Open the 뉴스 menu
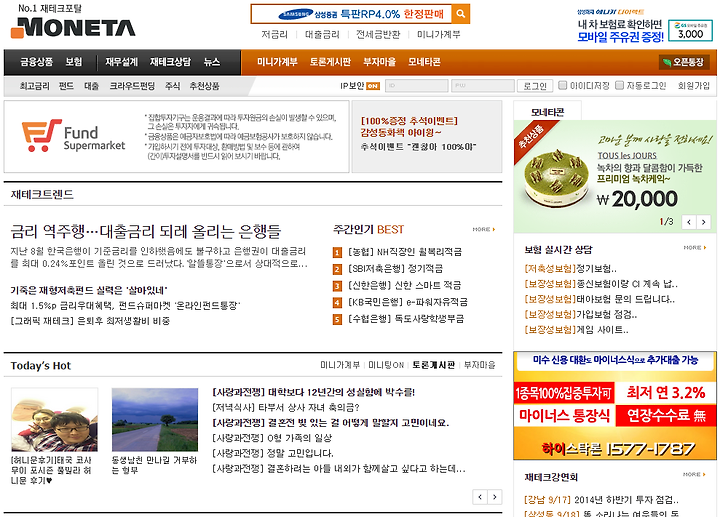 (x=212, y=62)
